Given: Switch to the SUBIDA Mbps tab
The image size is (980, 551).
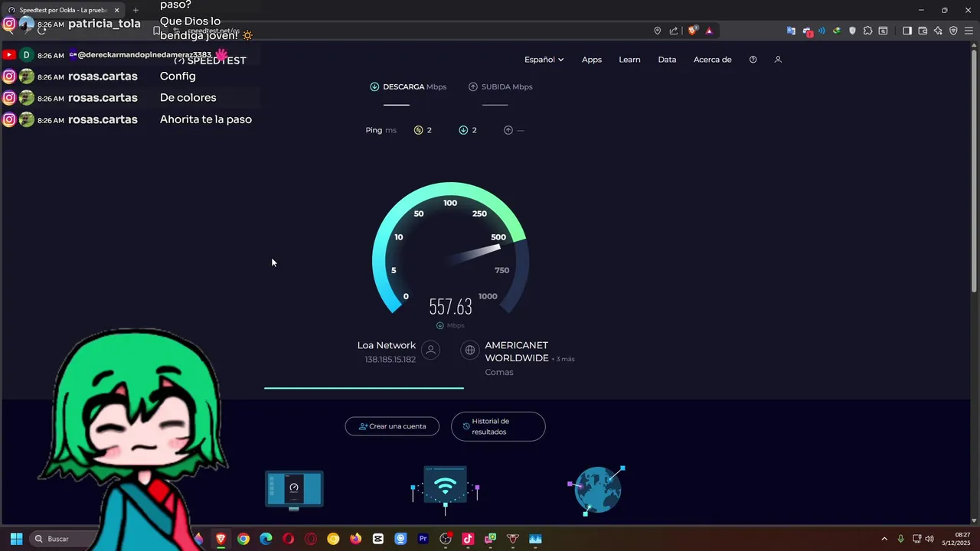Looking at the screenshot, I should pyautogui.click(x=501, y=86).
